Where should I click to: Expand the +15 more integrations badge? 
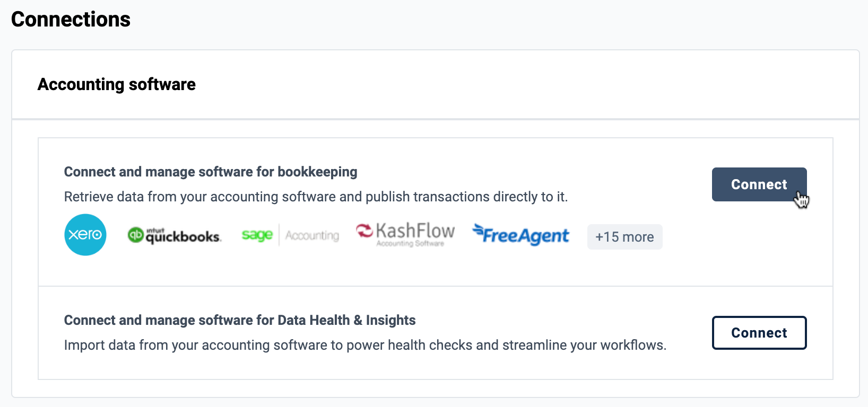(624, 237)
